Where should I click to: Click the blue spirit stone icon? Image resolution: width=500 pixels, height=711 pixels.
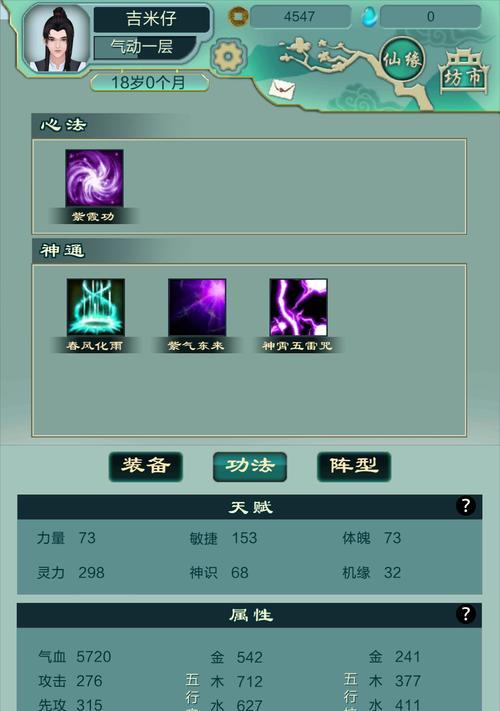(x=369, y=17)
